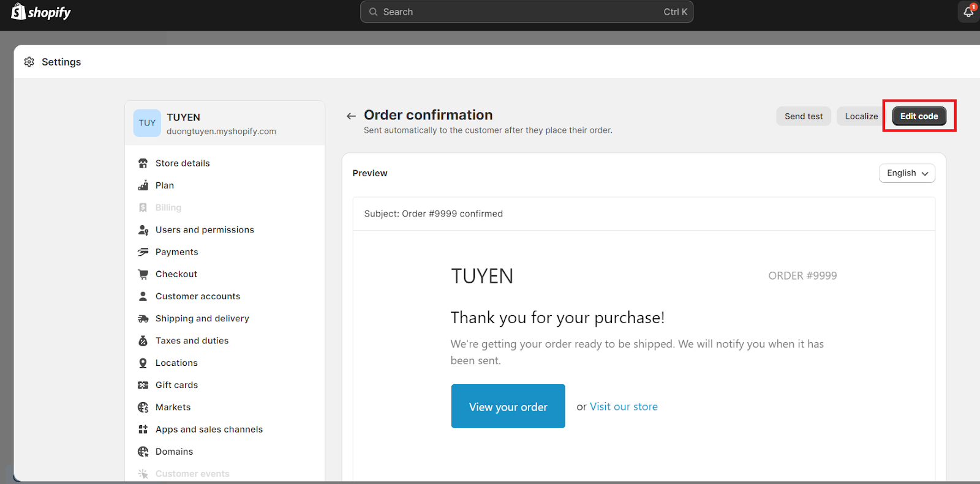Select the Payments credit card icon
980x484 pixels.
tap(143, 251)
